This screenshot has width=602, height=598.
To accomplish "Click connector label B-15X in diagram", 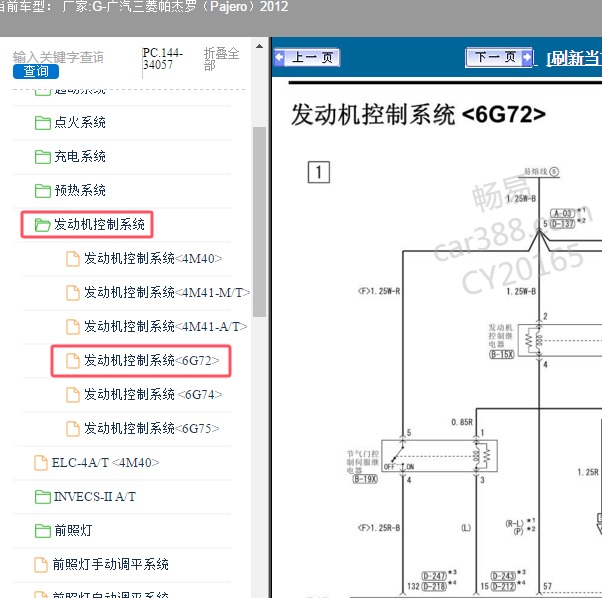I will (502, 354).
